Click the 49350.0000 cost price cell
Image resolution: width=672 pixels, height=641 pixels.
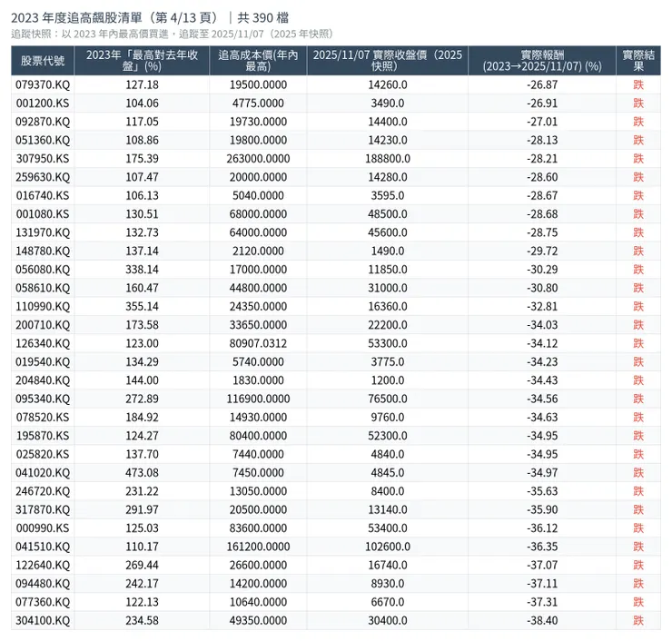(258, 620)
